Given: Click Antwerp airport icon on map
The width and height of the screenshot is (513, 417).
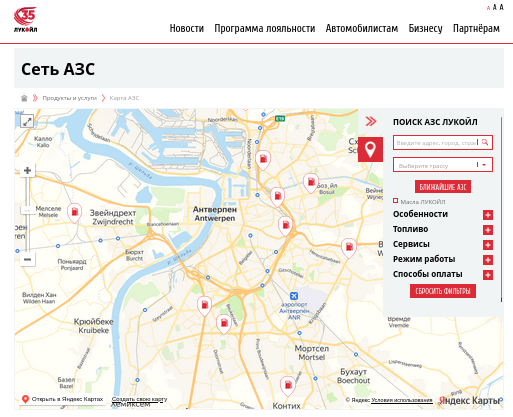Looking at the screenshot, I should coord(294,296).
